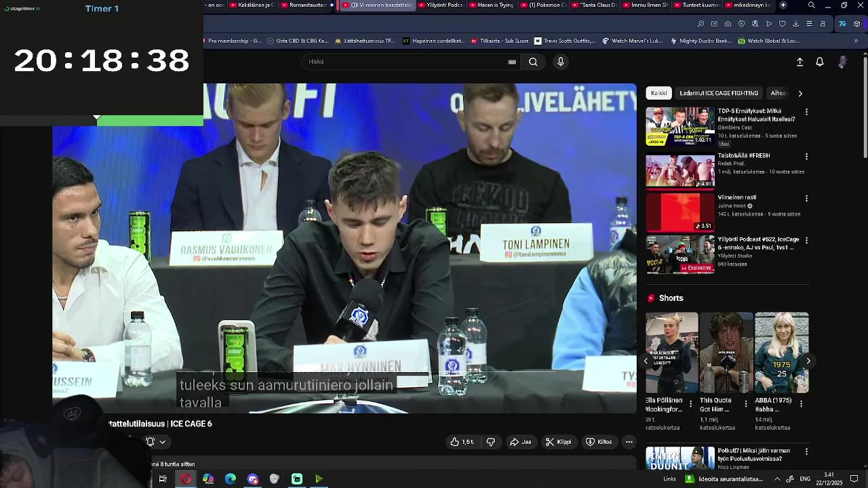The width and height of the screenshot is (868, 488).
Task: Open a new browser tab with plus button
Action: click(783, 5)
